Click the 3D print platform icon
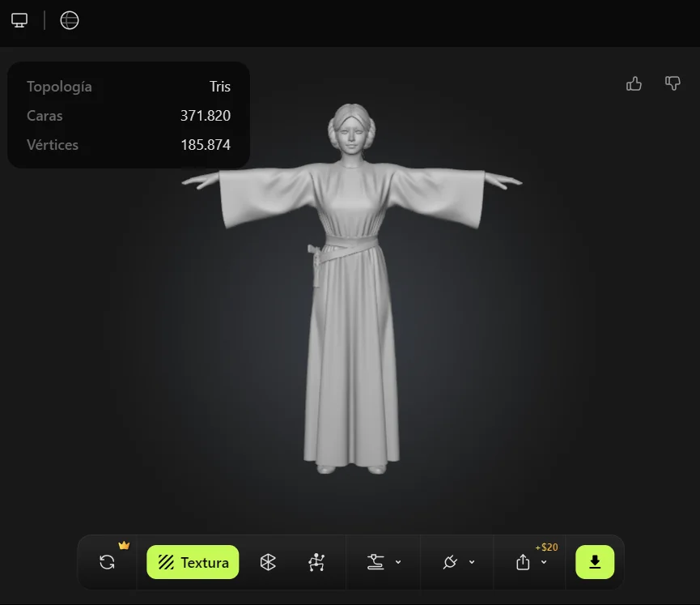The width and height of the screenshot is (700, 605). coord(375,562)
